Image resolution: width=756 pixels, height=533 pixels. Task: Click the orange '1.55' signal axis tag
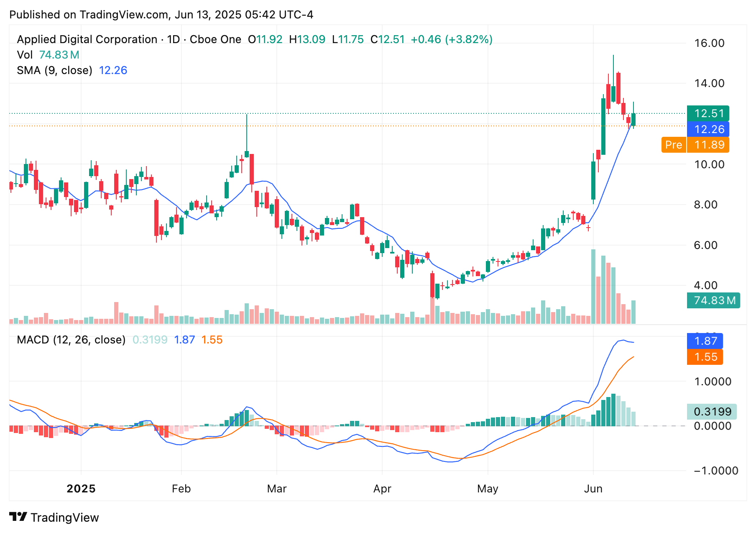click(705, 357)
